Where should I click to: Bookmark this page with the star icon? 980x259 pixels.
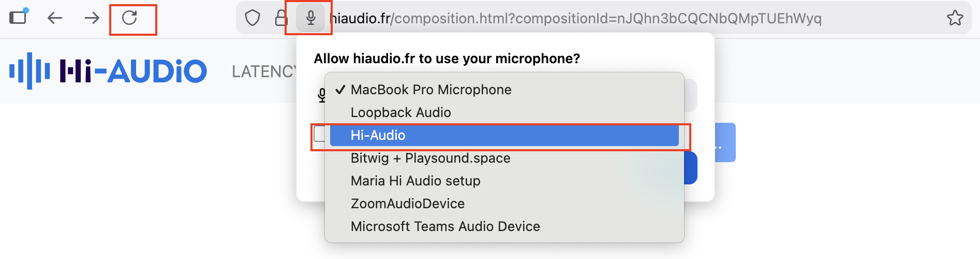(955, 18)
